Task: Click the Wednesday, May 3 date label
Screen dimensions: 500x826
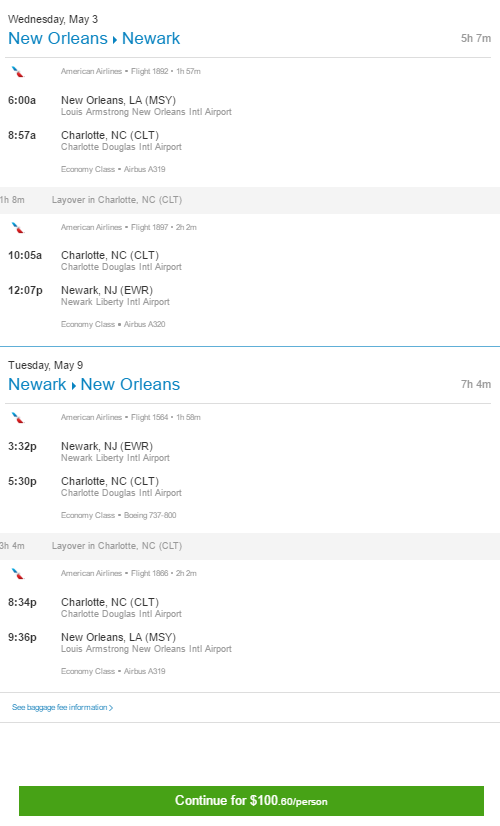Action: pyautogui.click(x=53, y=19)
